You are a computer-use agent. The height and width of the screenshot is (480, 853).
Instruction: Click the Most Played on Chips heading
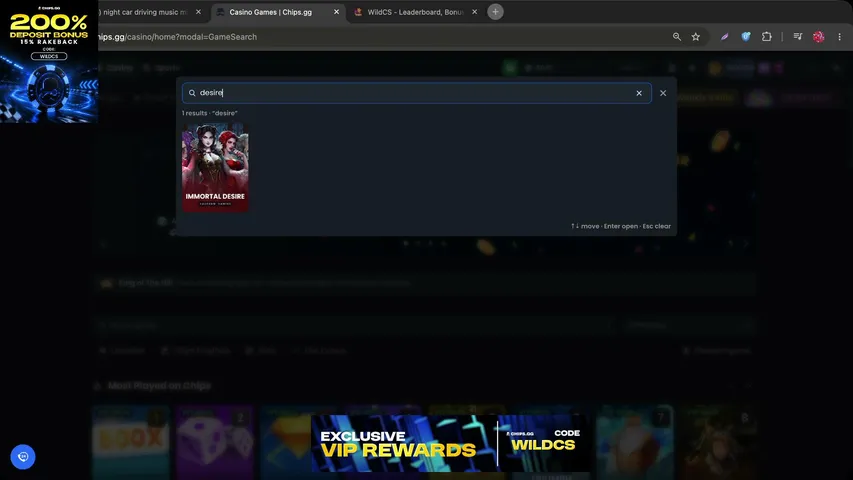pyautogui.click(x=159, y=386)
